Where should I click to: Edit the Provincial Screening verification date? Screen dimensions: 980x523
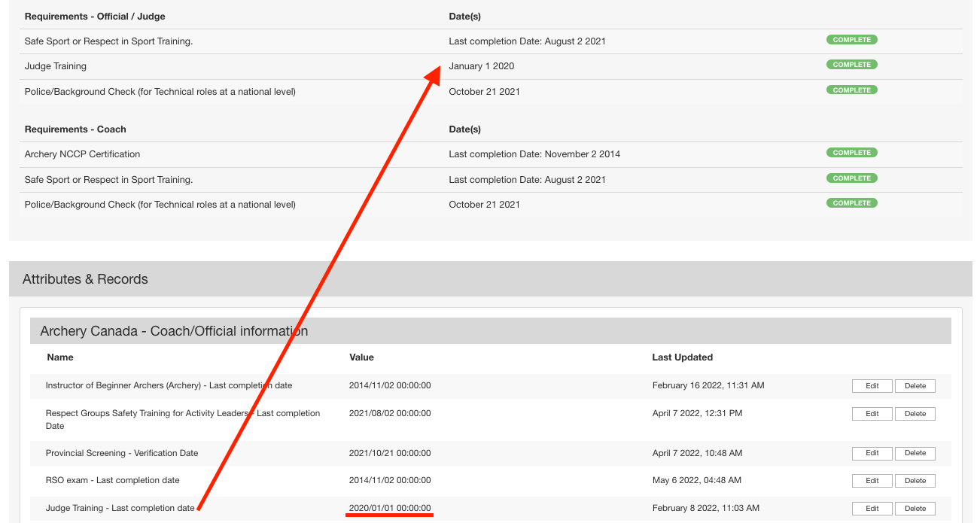click(872, 453)
